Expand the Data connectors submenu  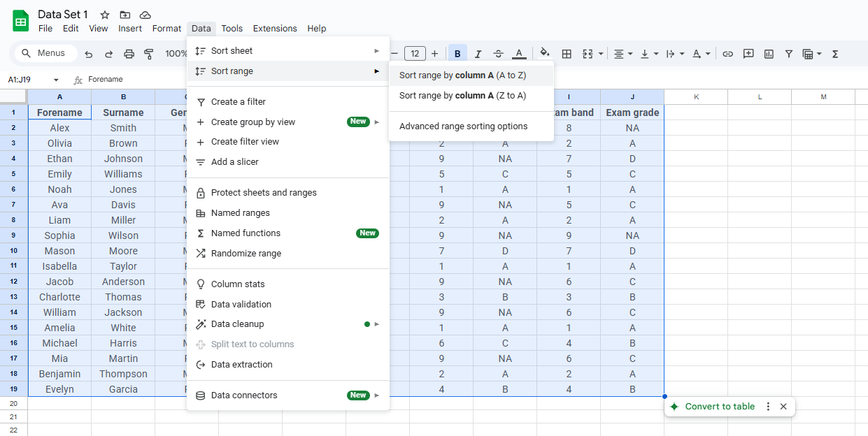click(x=288, y=395)
